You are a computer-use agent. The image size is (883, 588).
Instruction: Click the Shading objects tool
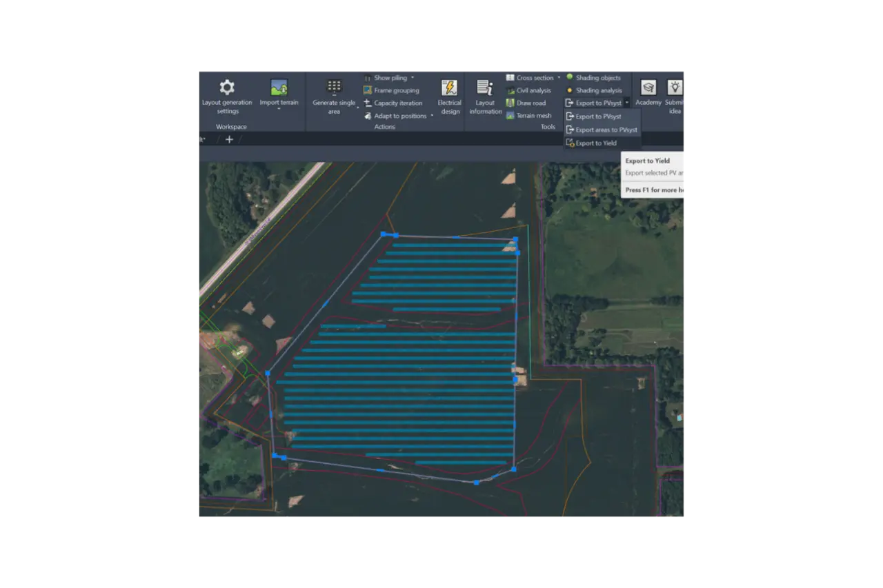point(593,78)
